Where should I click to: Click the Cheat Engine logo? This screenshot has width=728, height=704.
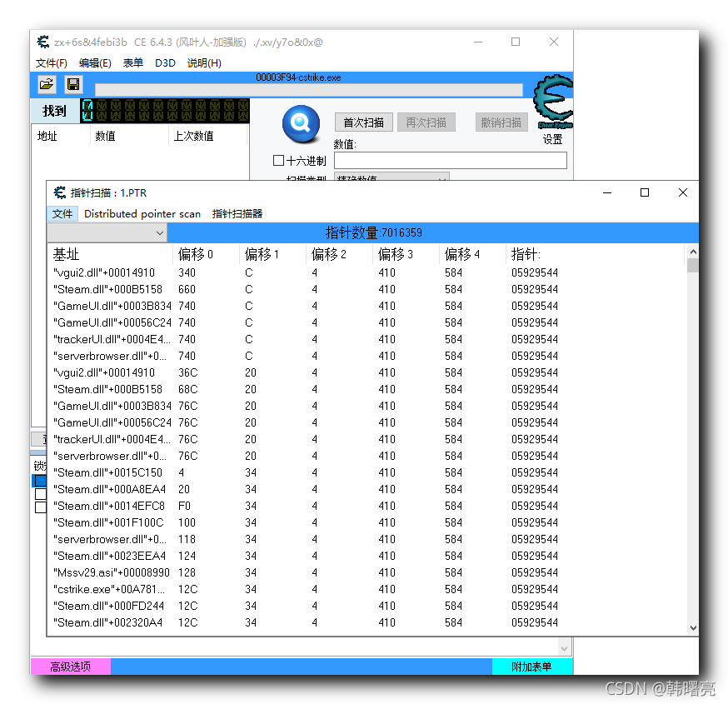(x=553, y=102)
